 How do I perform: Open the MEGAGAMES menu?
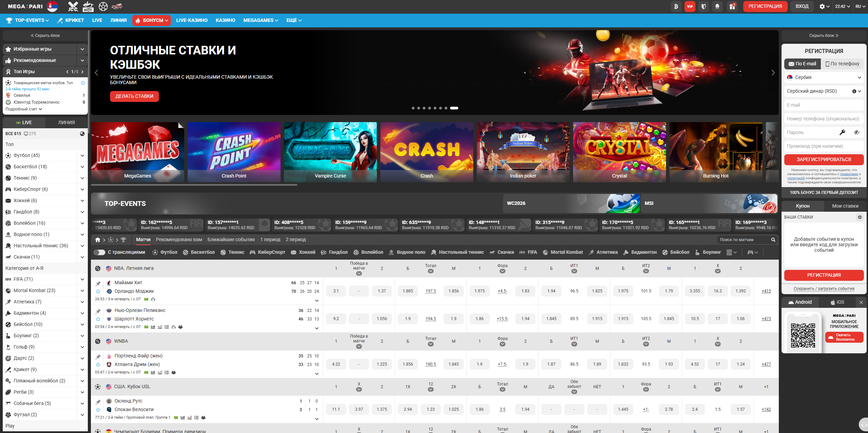261,21
